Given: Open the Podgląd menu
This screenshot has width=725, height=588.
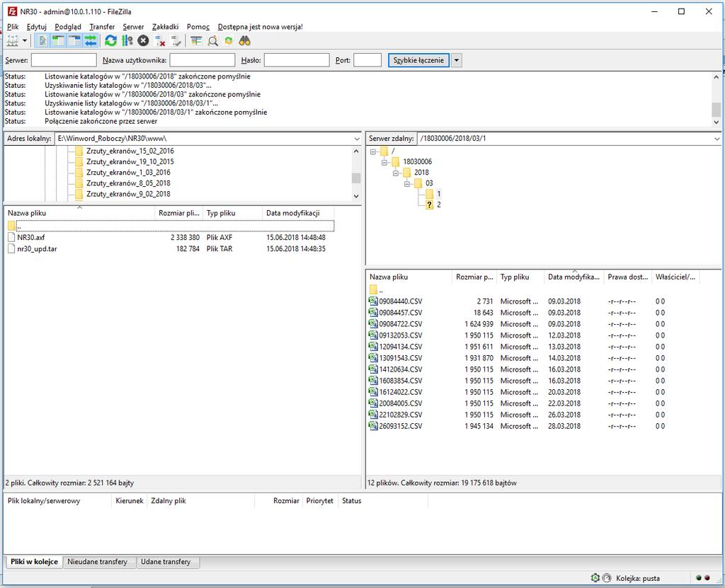Looking at the screenshot, I should [x=68, y=27].
